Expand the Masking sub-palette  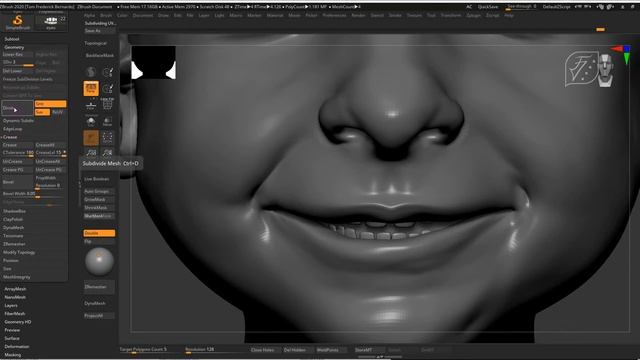click(13, 355)
